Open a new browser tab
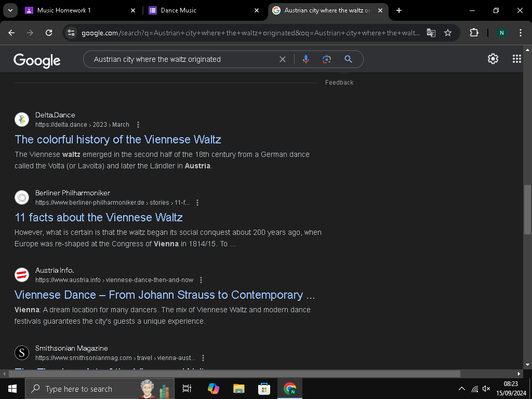 point(399,10)
